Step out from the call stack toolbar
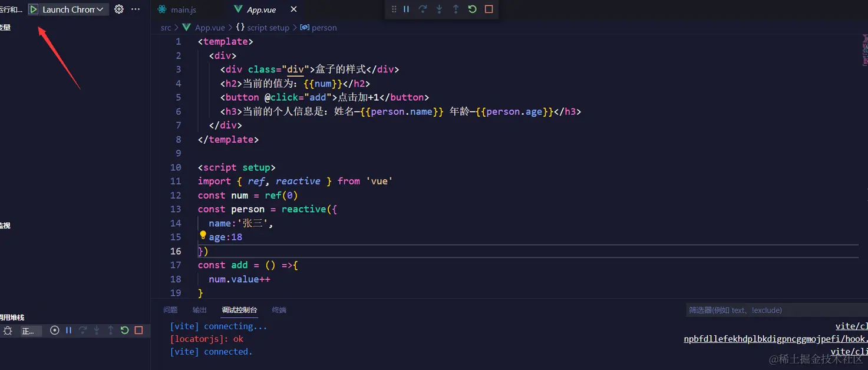868x370 pixels. tap(111, 331)
